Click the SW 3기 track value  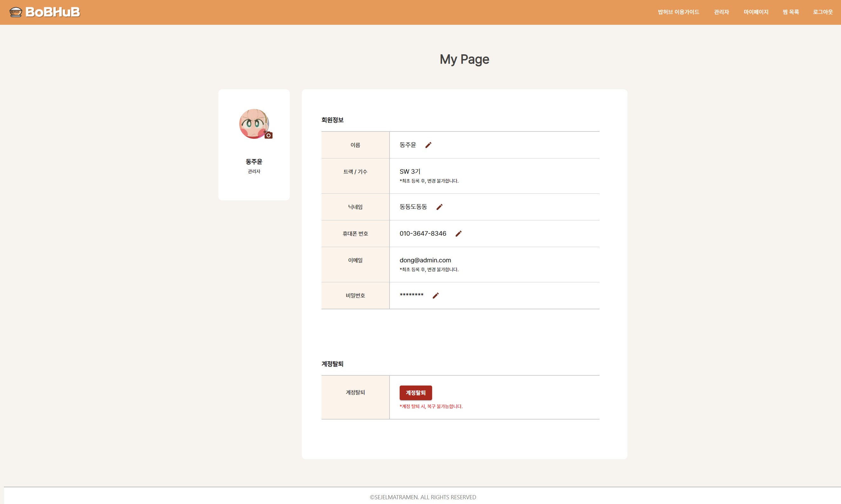coord(410,171)
